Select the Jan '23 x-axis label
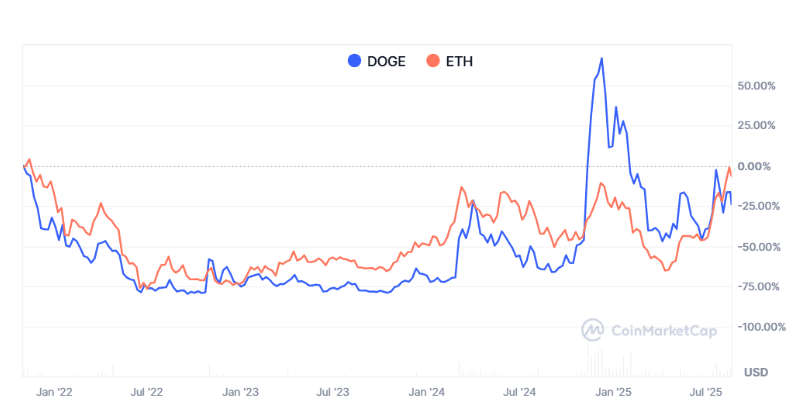The width and height of the screenshot is (796, 415). pos(241,393)
